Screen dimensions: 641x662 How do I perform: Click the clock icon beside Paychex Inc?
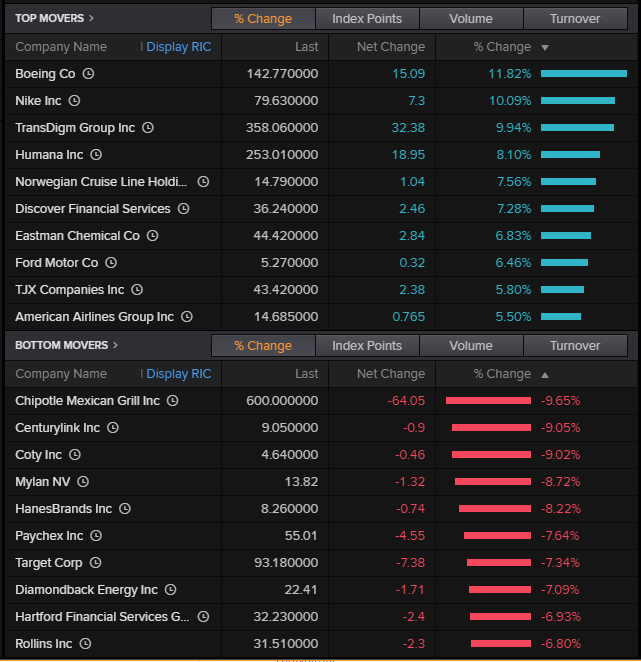[96, 536]
